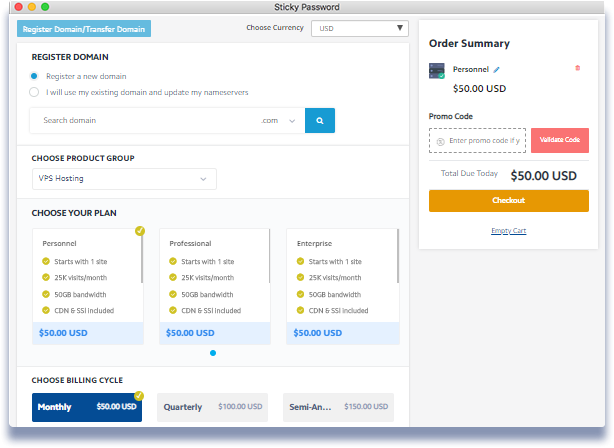Screen dimensions: 614x448
Task: Click the Validate Code button
Action: [x=559, y=140]
